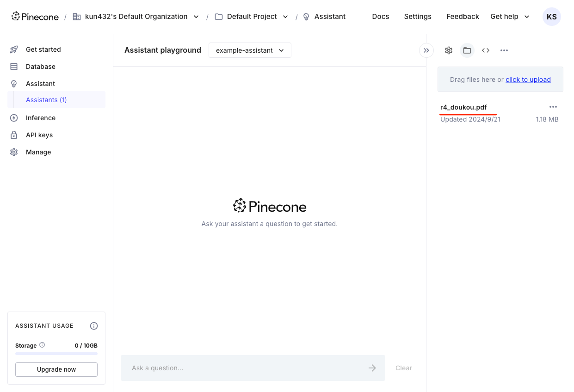Click the rocket icon beside Get started
The width and height of the screenshot is (574, 392).
point(14,49)
